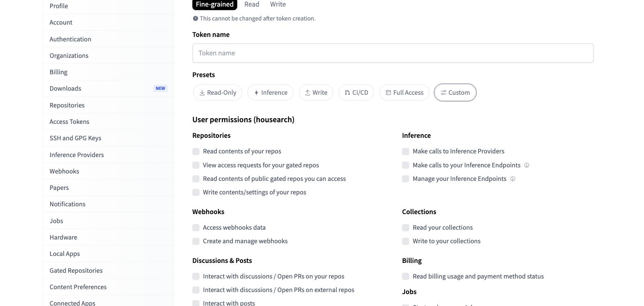This screenshot has height=306, width=644.
Task: Toggle Write contents/settings of your repos
Action: click(196, 192)
